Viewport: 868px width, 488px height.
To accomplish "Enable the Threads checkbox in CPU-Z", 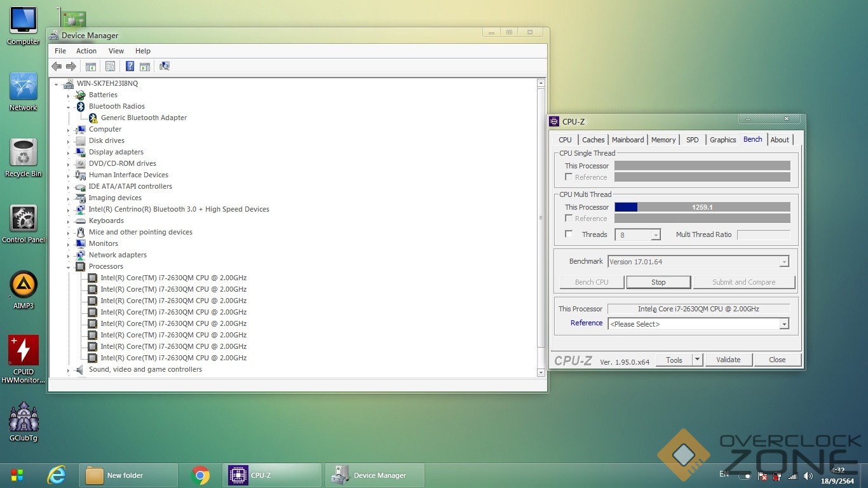I will click(x=569, y=234).
